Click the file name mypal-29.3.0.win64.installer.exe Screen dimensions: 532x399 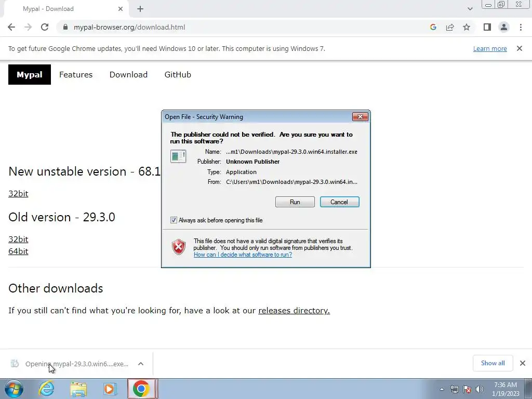coord(291,152)
